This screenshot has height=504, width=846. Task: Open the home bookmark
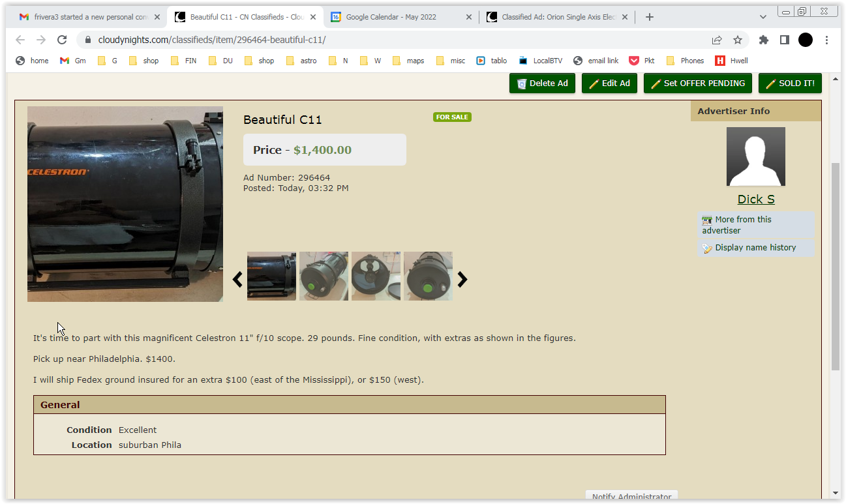(x=33, y=61)
